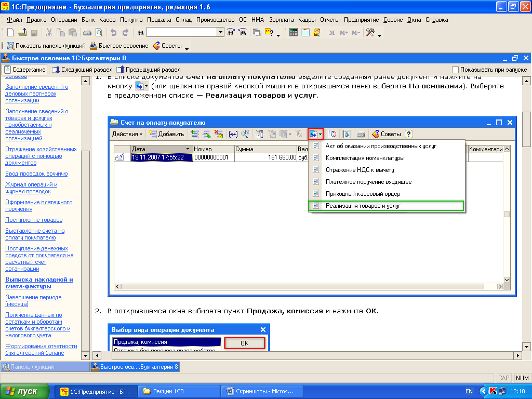This screenshot has width=532, height=399.
Task: Expand dropdown arrow after Советы in second toolbar
Action: click(x=187, y=48)
